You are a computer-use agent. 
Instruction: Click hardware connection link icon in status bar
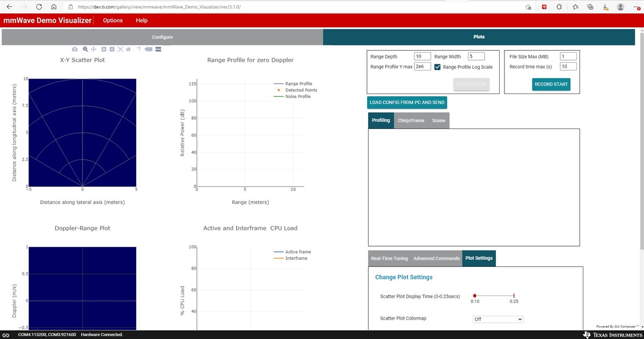tap(7, 335)
